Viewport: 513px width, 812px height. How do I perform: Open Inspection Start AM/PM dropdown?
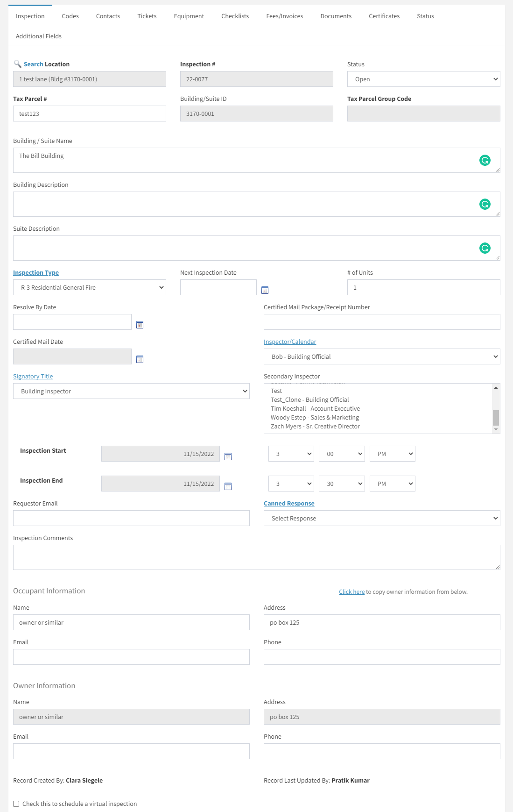392,454
